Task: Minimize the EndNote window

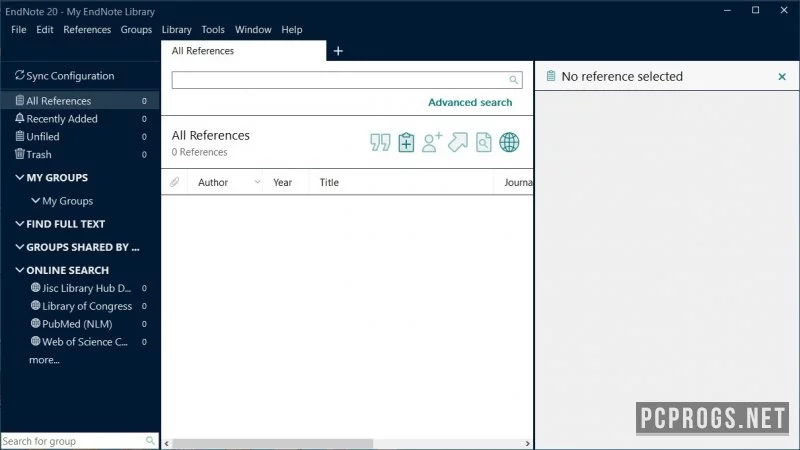Action: (x=728, y=10)
